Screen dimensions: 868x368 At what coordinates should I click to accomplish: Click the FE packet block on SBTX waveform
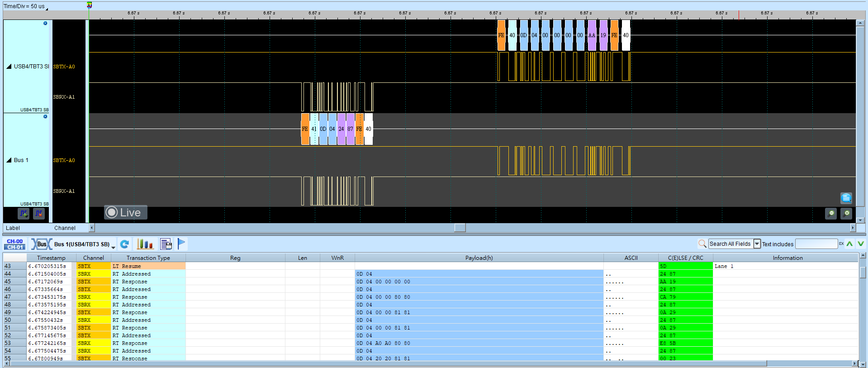tap(501, 35)
